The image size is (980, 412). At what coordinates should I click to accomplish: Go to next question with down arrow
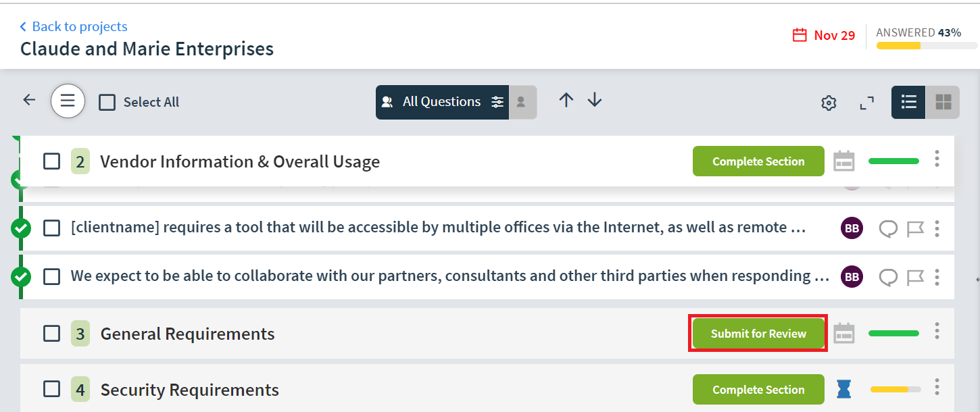pos(595,101)
